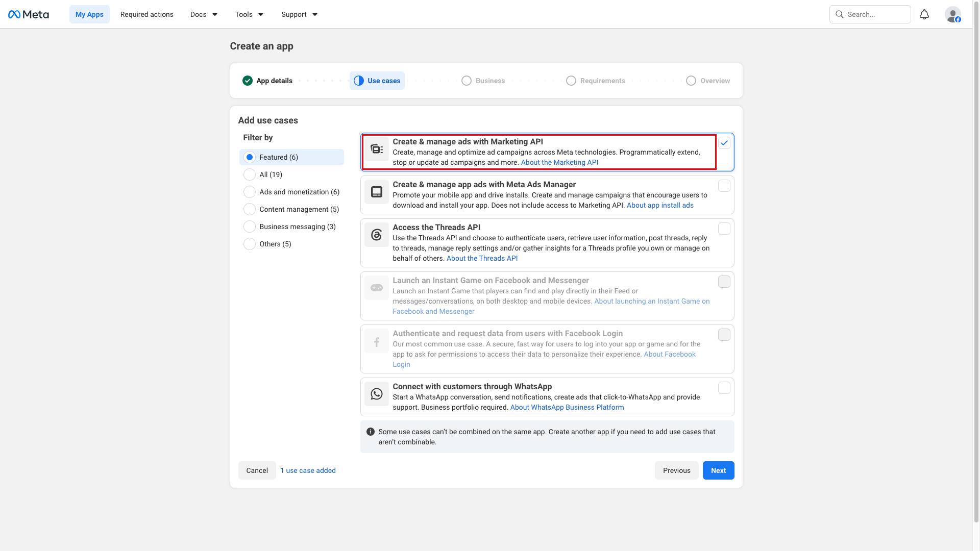The width and height of the screenshot is (980, 551).
Task: Click the WhatsApp logo icon
Action: click(x=377, y=394)
